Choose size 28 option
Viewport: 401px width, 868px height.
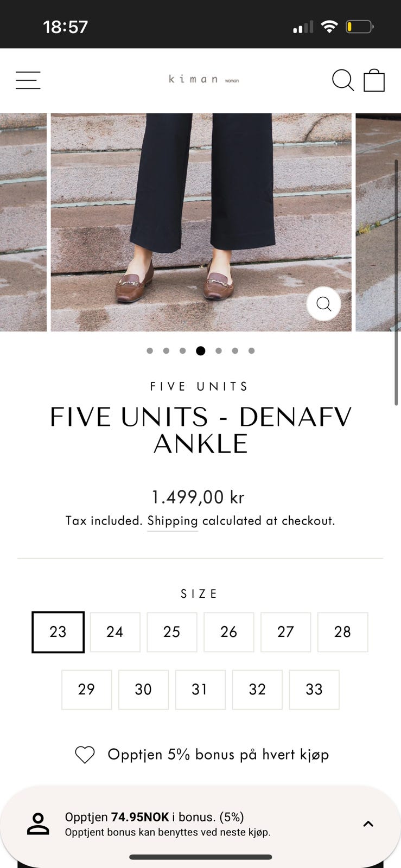[342, 632]
